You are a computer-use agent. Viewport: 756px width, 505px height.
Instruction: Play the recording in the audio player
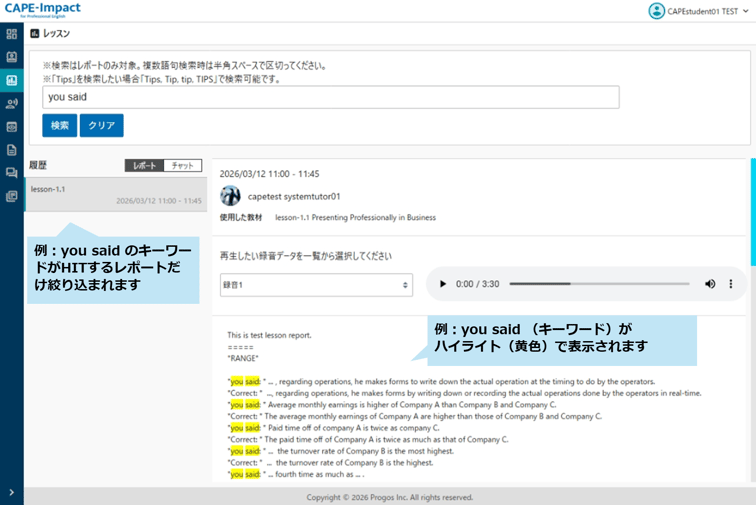[x=443, y=284]
